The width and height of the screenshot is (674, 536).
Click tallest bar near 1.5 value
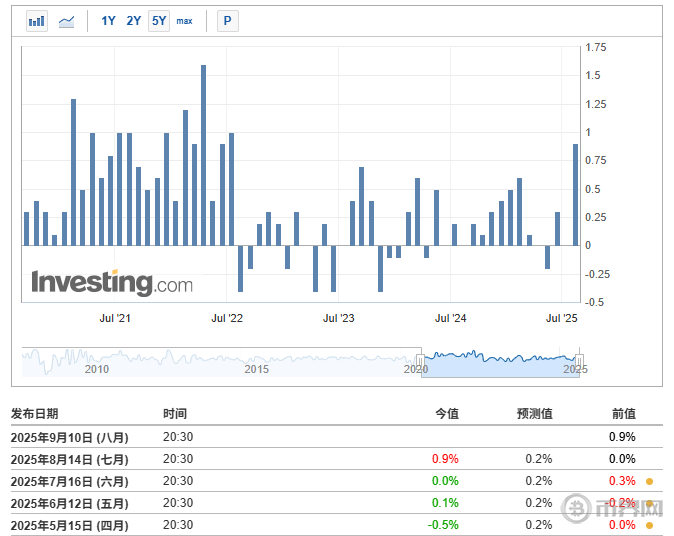pyautogui.click(x=203, y=155)
